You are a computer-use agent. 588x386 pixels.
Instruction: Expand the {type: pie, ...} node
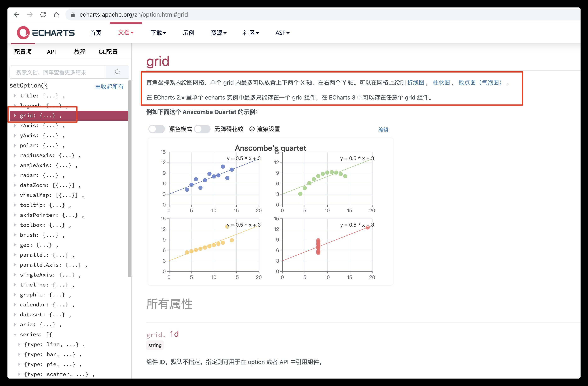point(19,364)
